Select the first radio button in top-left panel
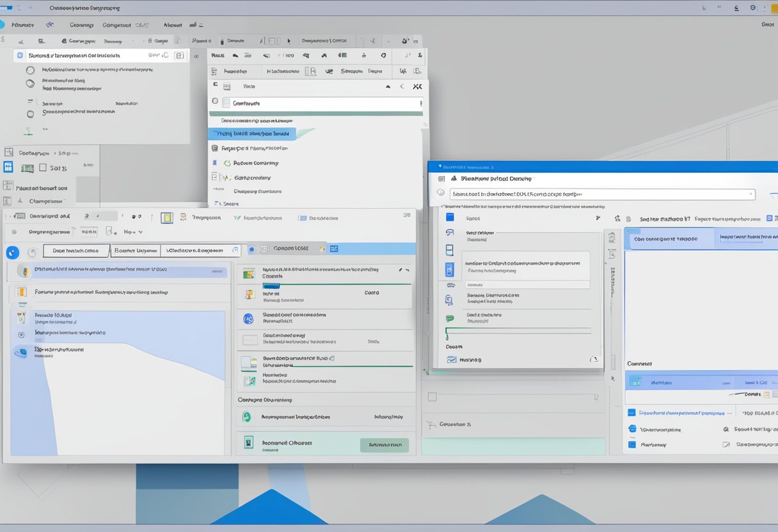This screenshot has width=778, height=532. [31, 71]
